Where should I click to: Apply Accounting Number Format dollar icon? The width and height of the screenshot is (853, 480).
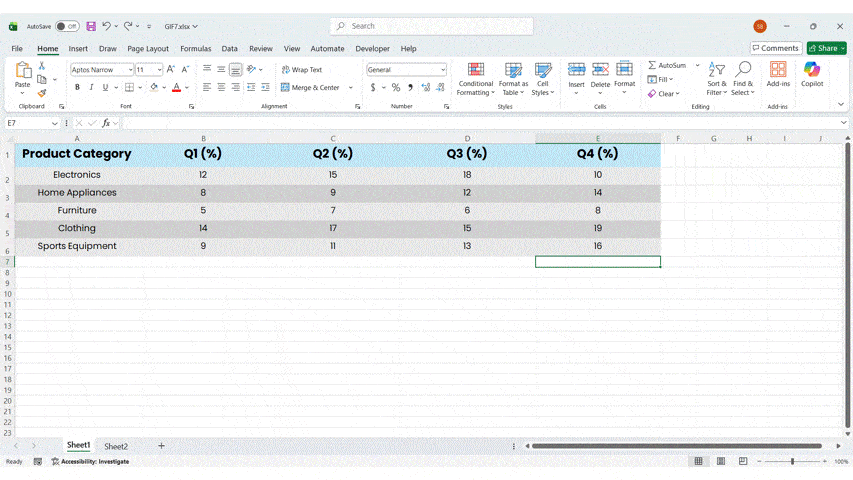click(373, 88)
